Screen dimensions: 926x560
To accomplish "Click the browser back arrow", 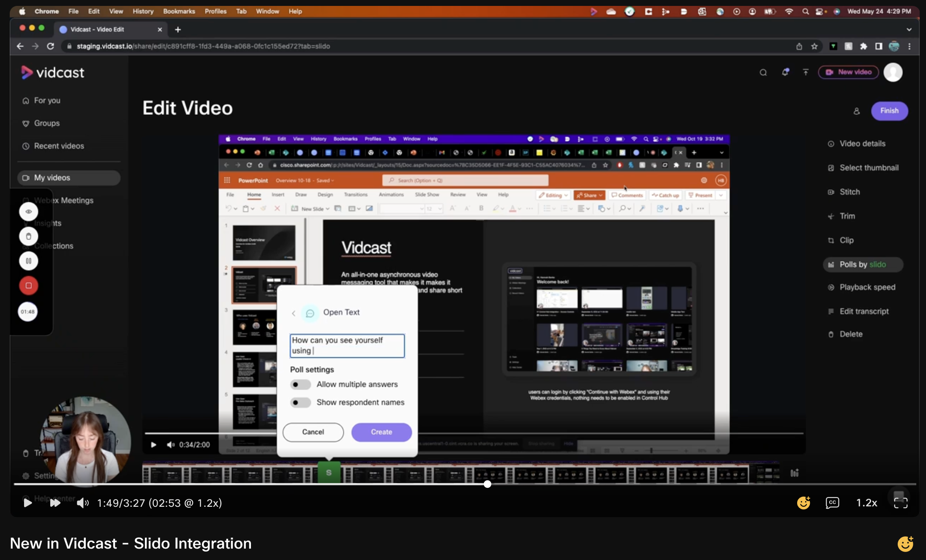I will [20, 46].
